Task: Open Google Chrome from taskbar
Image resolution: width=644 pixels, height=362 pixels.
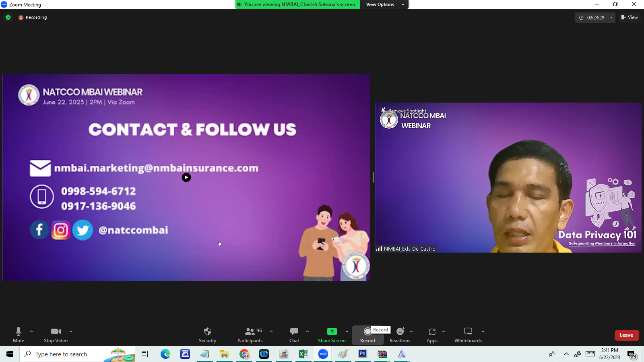Action: point(244,354)
